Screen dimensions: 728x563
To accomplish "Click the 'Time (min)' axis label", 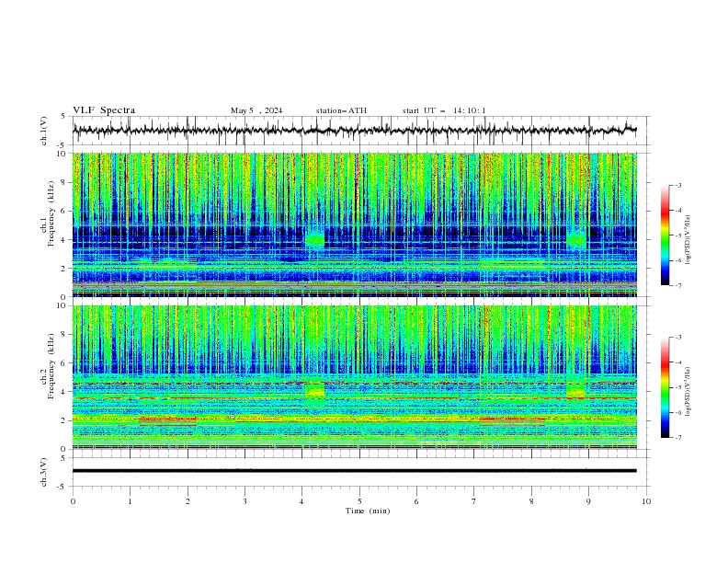I will tap(368, 511).
